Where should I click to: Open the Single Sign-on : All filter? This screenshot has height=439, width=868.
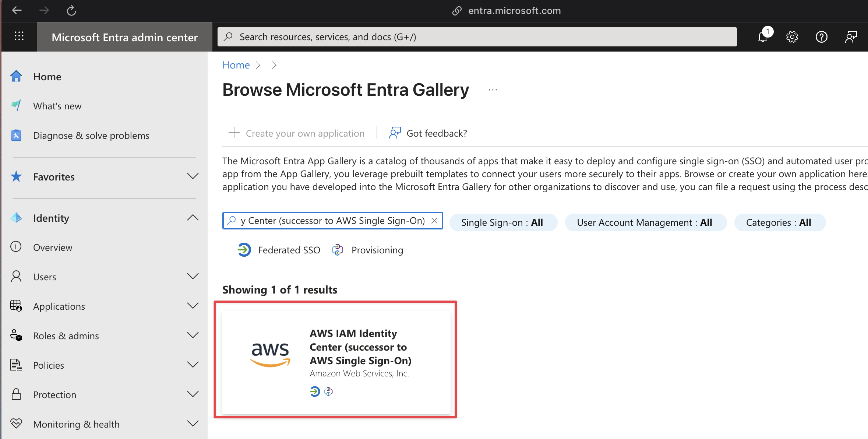click(503, 222)
